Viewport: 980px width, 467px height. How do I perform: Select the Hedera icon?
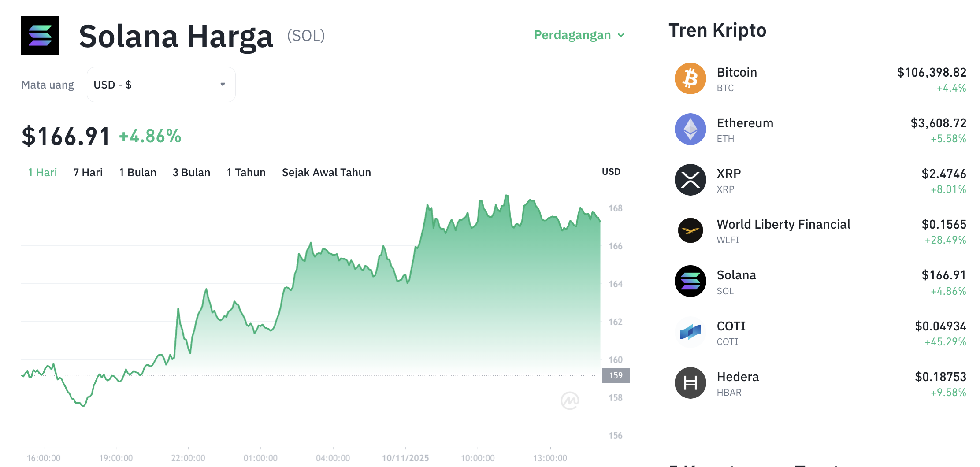pos(690,383)
